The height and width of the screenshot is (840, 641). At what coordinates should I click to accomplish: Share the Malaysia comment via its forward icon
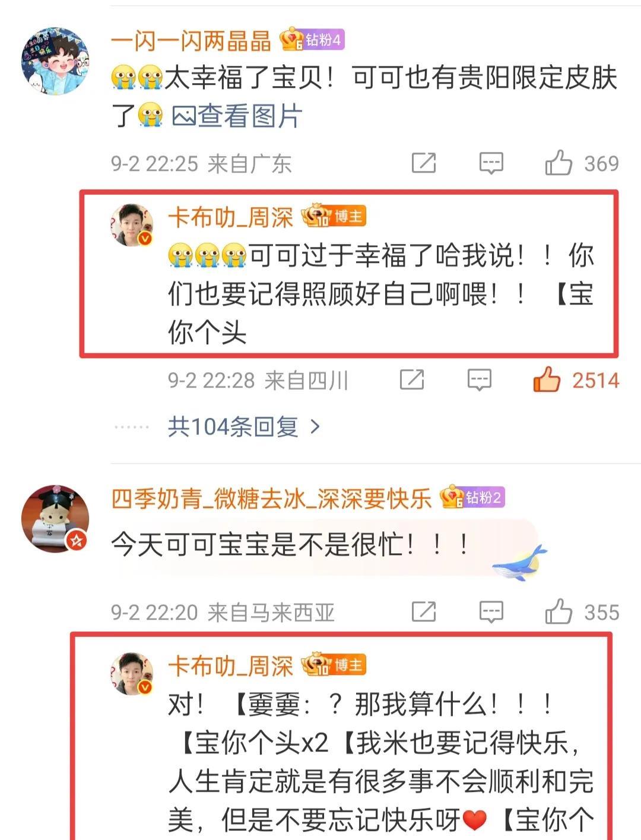tap(424, 611)
